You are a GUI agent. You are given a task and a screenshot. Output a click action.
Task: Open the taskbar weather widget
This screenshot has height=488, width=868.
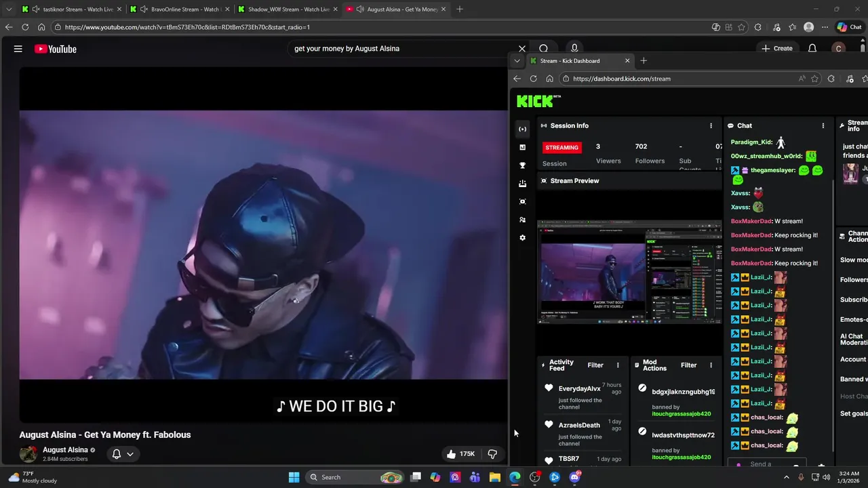tap(33, 477)
